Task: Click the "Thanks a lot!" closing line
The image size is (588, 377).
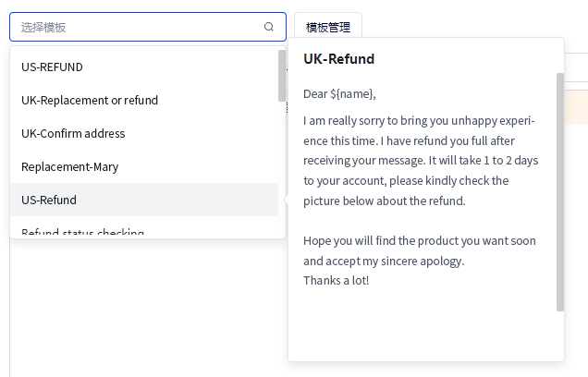Action: click(337, 281)
